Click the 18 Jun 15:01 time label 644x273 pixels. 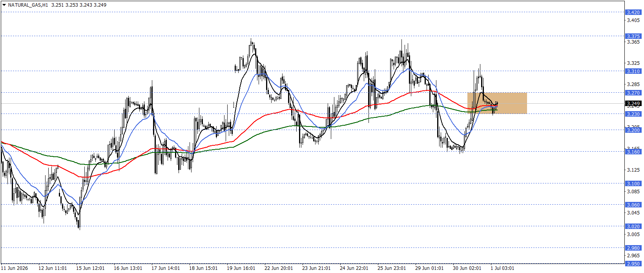[x=203, y=268]
